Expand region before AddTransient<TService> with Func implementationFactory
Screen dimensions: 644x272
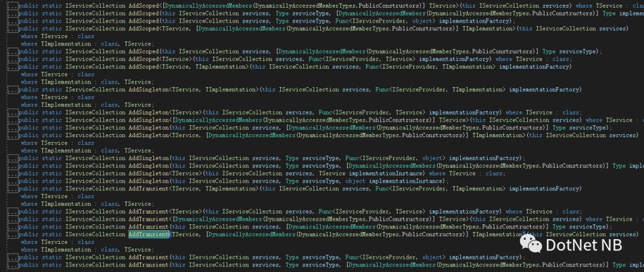pyautogui.click(x=13, y=212)
